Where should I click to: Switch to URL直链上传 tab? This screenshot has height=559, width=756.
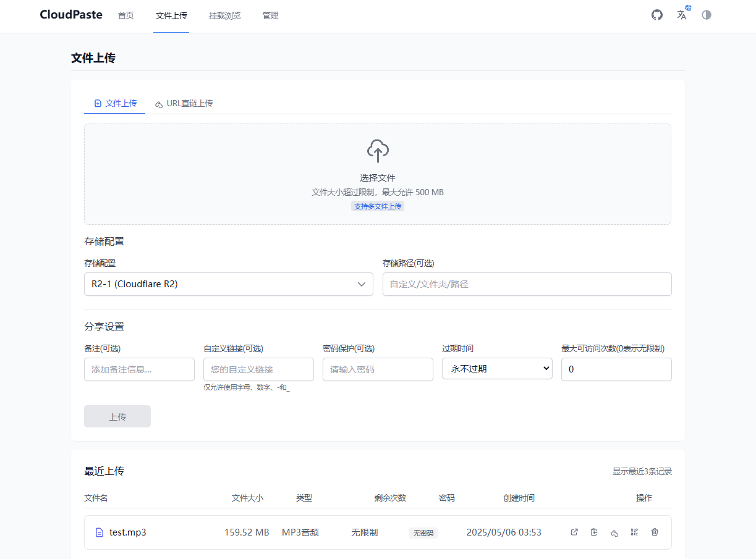pyautogui.click(x=184, y=103)
